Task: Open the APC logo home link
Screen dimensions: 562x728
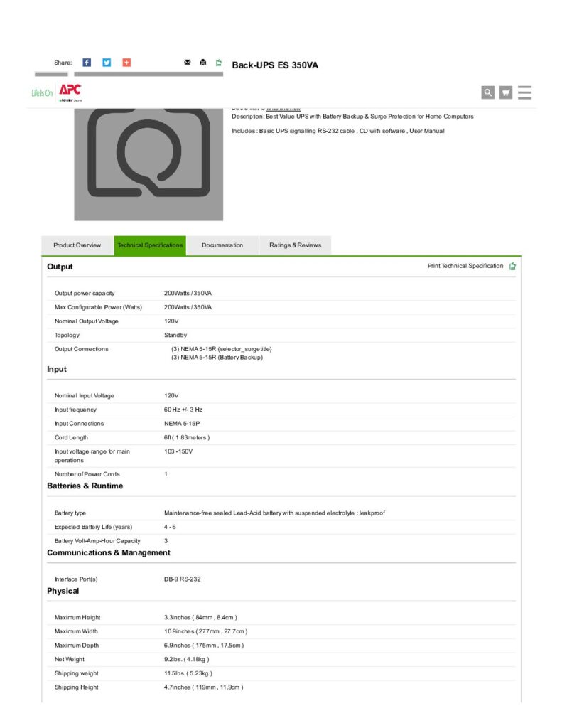Action: pos(70,92)
